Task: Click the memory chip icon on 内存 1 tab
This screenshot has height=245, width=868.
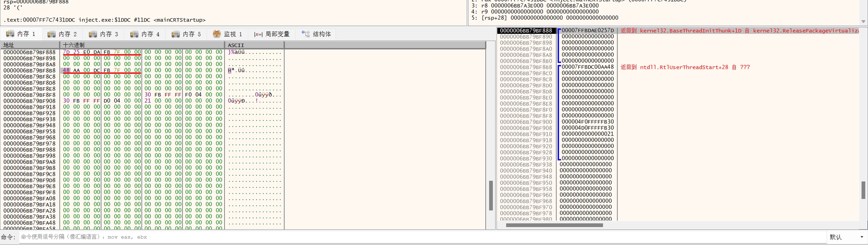Action: pos(10,34)
